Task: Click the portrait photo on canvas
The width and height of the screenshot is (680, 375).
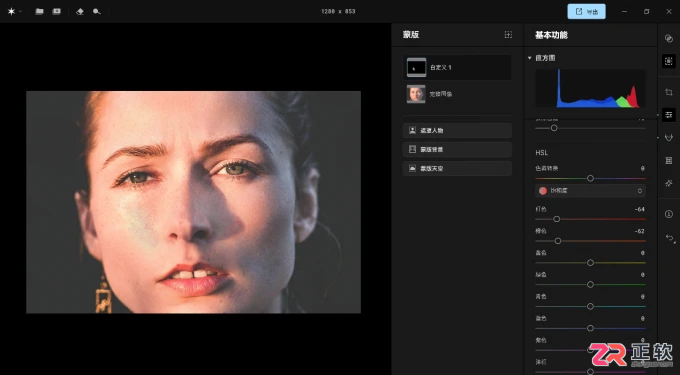Action: 193,202
